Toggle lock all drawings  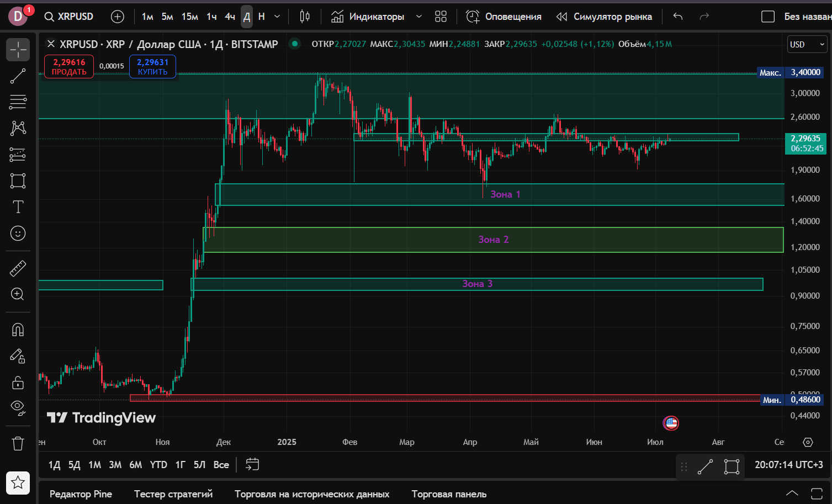(18, 382)
